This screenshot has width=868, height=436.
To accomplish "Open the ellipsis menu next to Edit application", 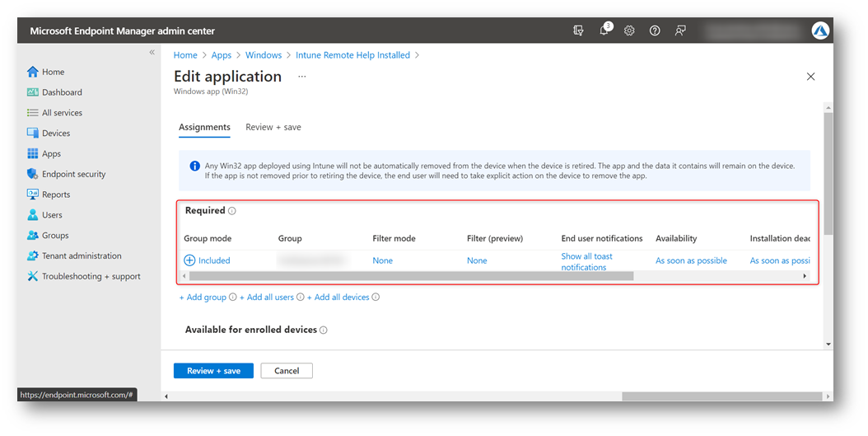I will click(301, 77).
